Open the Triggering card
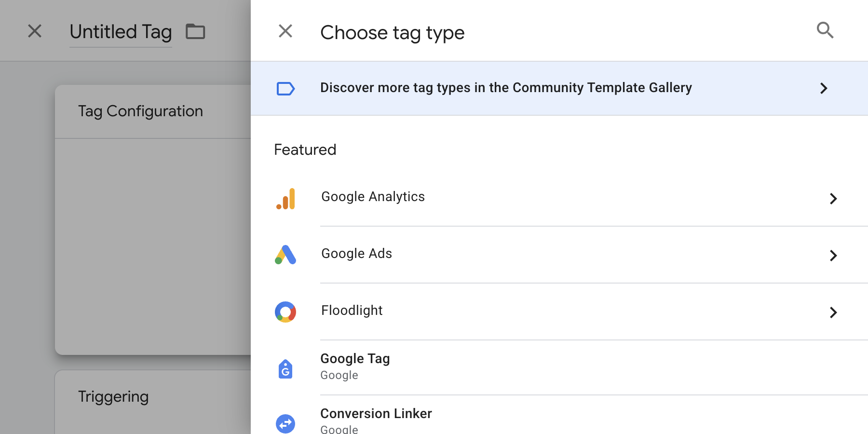868x434 pixels. (x=153, y=402)
